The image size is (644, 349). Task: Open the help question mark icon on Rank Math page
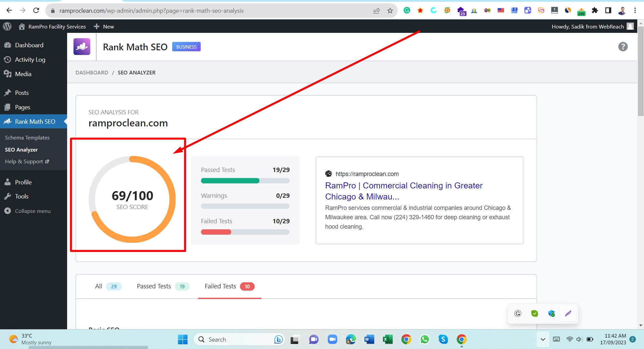click(623, 47)
